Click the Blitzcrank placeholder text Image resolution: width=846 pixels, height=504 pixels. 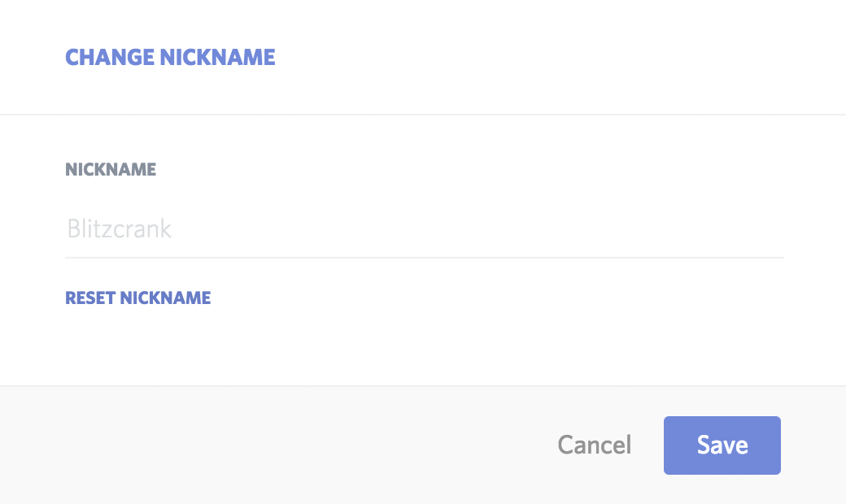coord(119,229)
